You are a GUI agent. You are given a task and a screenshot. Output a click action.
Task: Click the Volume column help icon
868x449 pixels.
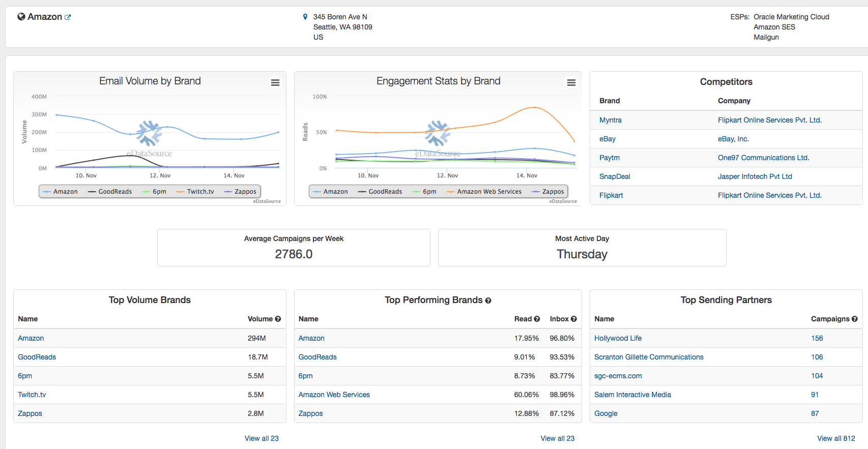(278, 319)
